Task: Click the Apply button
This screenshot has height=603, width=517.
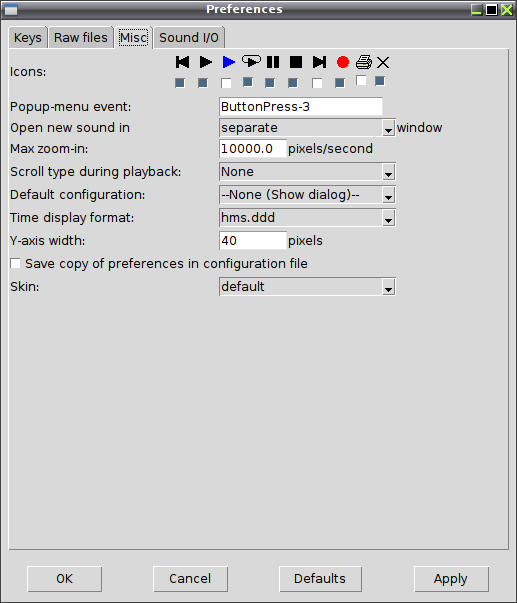Action: coord(451,579)
